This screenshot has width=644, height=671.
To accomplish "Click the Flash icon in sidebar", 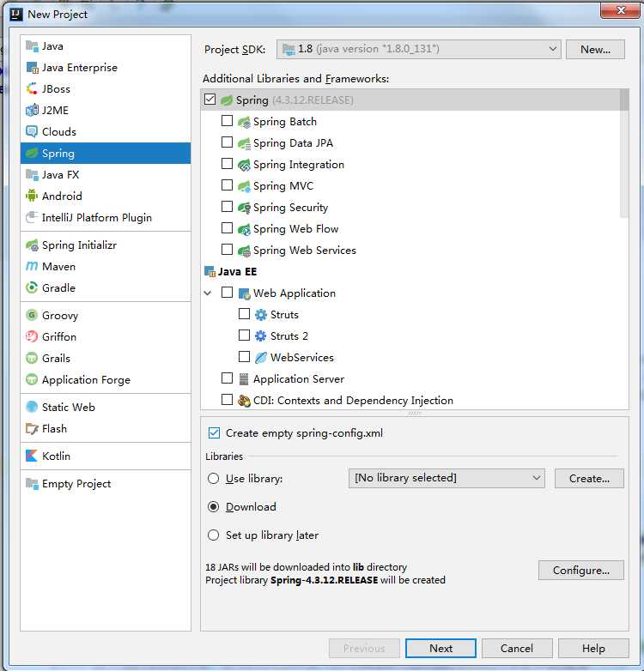I will coord(32,428).
